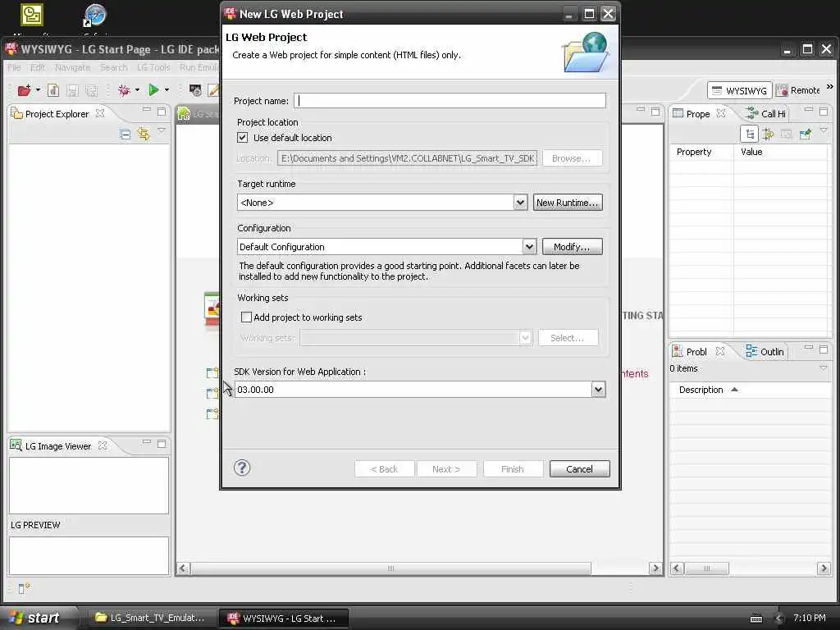The height and width of the screenshot is (630, 840).
Task: Click the editor scrollbar right arrow
Action: [655, 568]
